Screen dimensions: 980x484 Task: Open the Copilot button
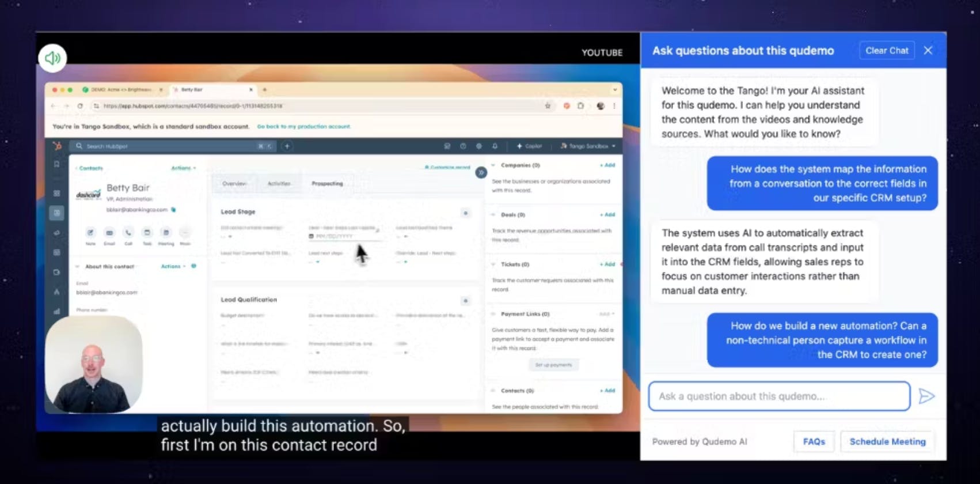coord(529,146)
